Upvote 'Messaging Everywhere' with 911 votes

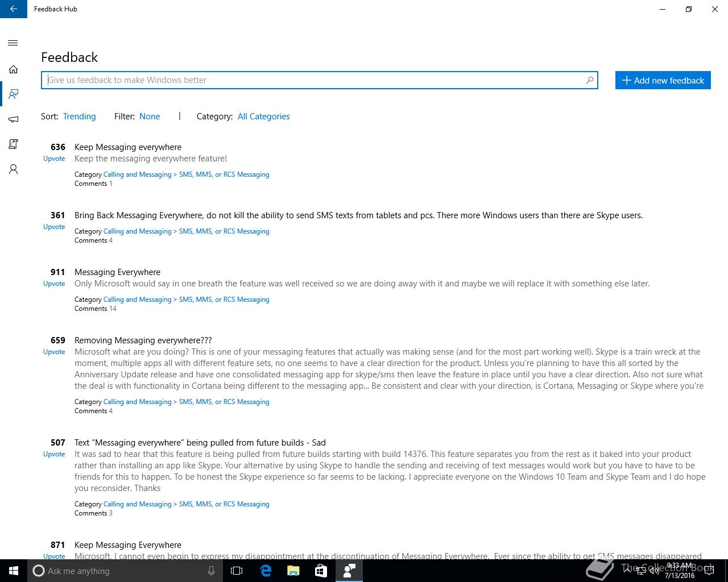[54, 284]
